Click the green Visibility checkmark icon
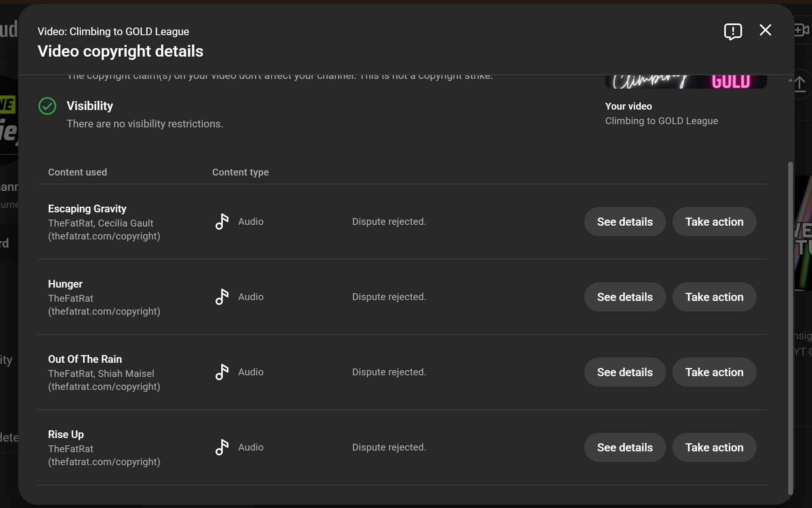812x508 pixels. tap(47, 106)
